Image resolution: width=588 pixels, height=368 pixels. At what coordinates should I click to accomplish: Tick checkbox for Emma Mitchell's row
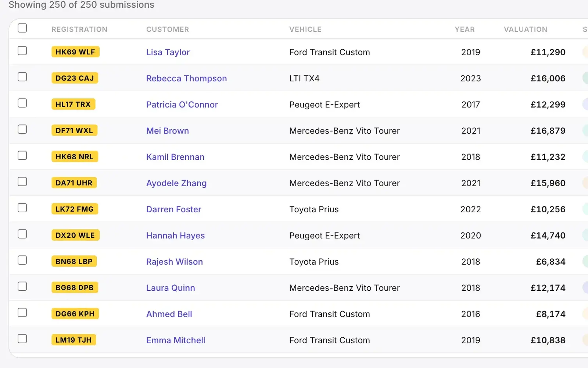point(22,339)
